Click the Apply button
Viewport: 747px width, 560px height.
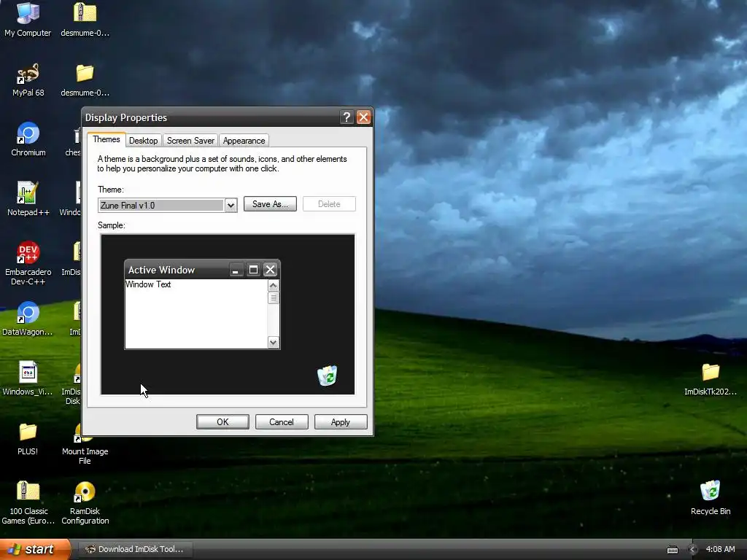pos(341,422)
